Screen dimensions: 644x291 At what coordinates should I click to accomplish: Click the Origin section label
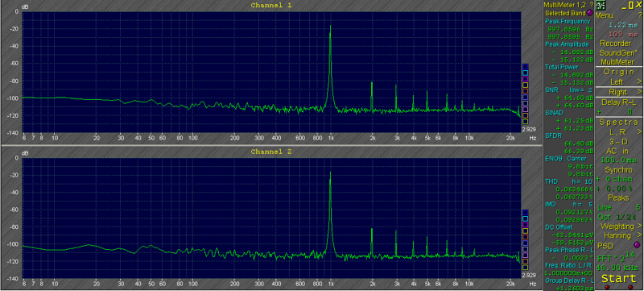[618, 72]
